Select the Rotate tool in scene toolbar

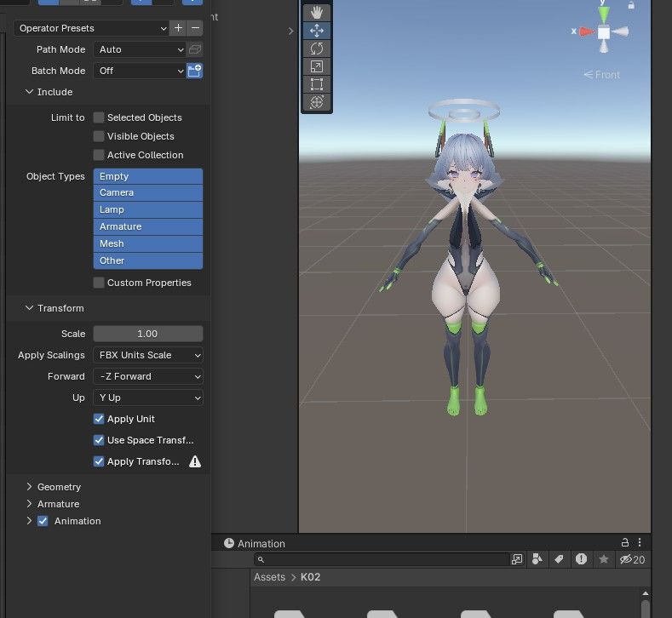[317, 49]
